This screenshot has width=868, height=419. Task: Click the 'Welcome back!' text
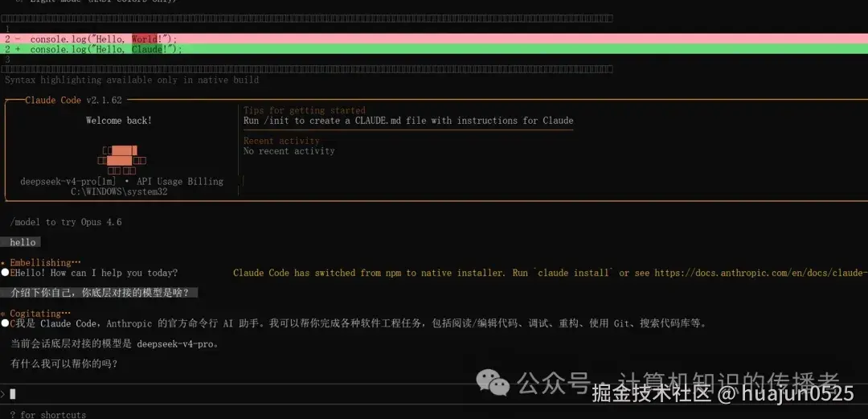118,121
